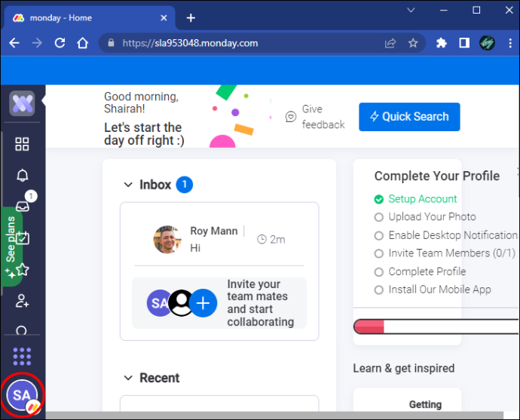Click the generic person avatar in invite card
This screenshot has width=520, height=420.
click(181, 303)
